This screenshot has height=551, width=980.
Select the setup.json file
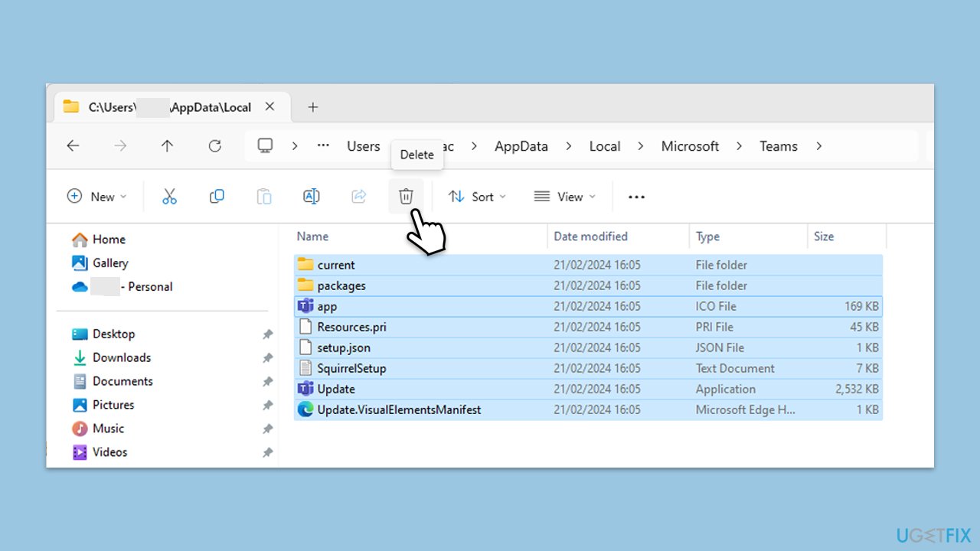pos(588,347)
